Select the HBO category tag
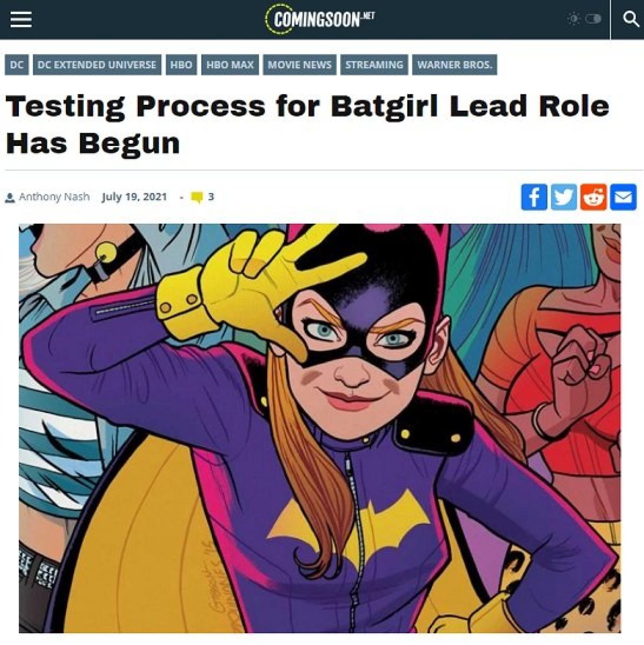 [x=181, y=65]
